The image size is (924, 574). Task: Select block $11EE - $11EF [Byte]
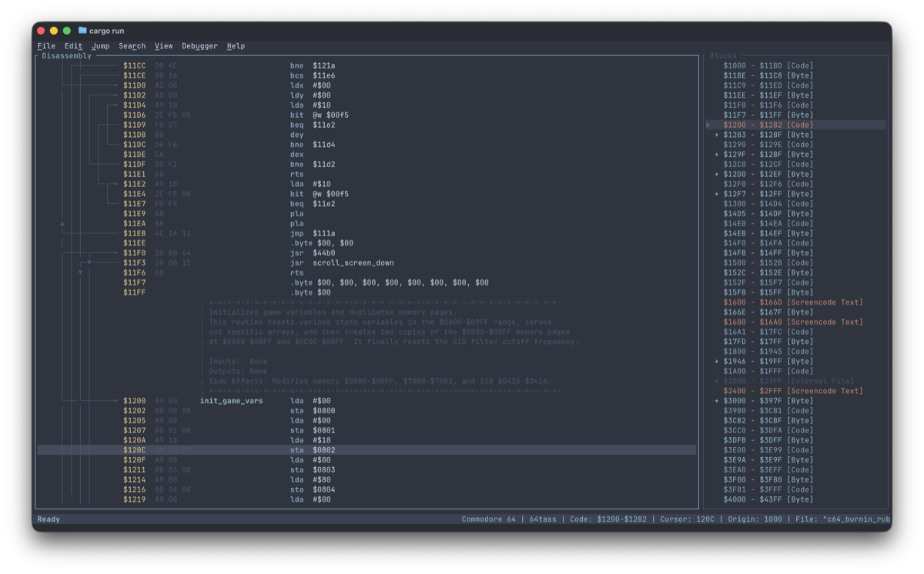tap(768, 95)
